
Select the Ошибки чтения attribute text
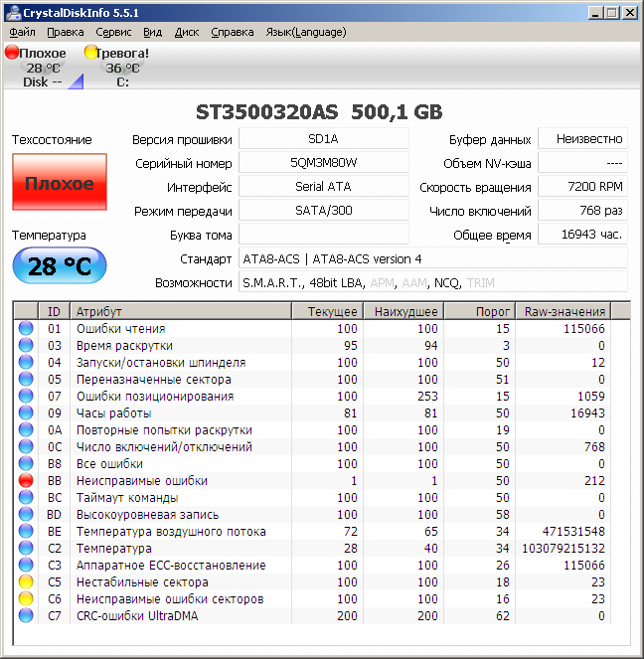121,329
